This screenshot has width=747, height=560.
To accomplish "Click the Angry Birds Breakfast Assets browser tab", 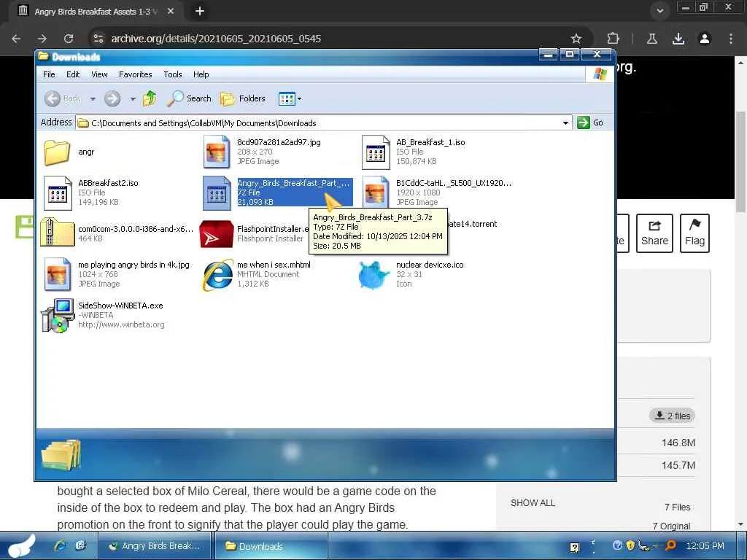I will click(x=96, y=11).
